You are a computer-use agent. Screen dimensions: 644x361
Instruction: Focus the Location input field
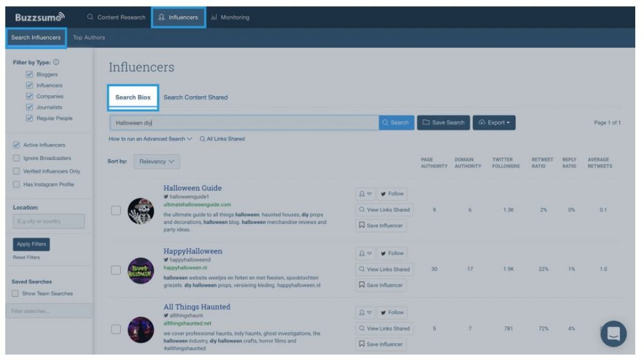pyautogui.click(x=48, y=221)
